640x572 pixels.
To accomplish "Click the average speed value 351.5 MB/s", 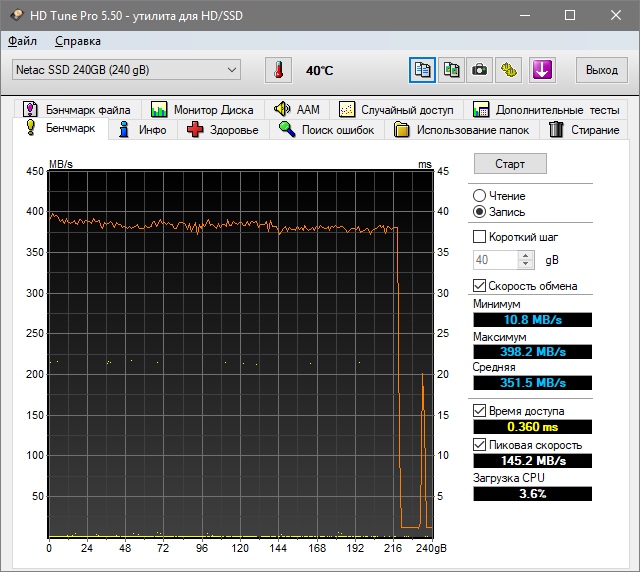I will tap(533, 383).
